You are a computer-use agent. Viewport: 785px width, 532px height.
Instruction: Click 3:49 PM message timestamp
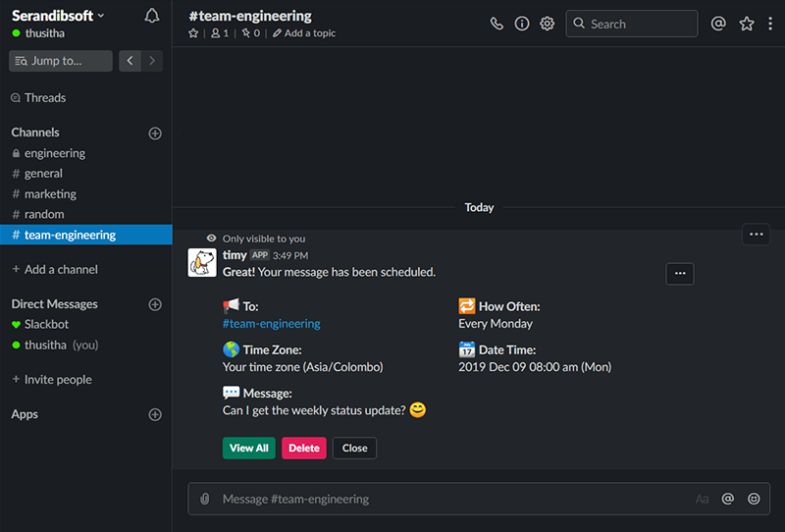pos(290,255)
